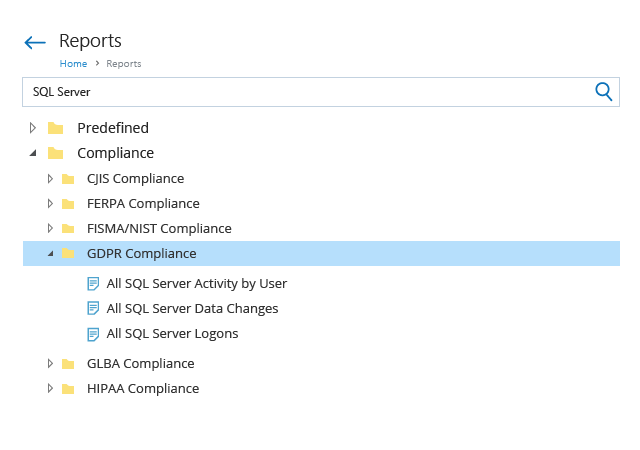Click the Predefined folder icon

[x=56, y=128]
